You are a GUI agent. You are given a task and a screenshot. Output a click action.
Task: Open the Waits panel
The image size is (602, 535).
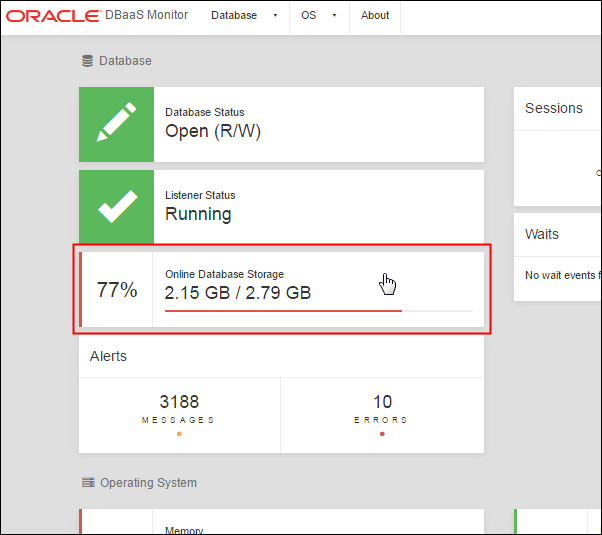[542, 234]
